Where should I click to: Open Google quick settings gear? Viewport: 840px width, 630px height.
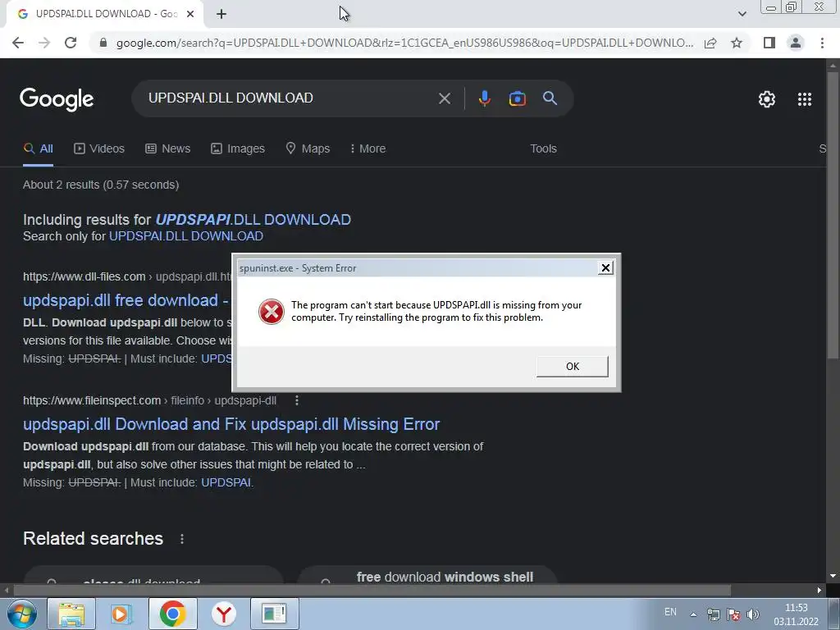pyautogui.click(x=767, y=99)
